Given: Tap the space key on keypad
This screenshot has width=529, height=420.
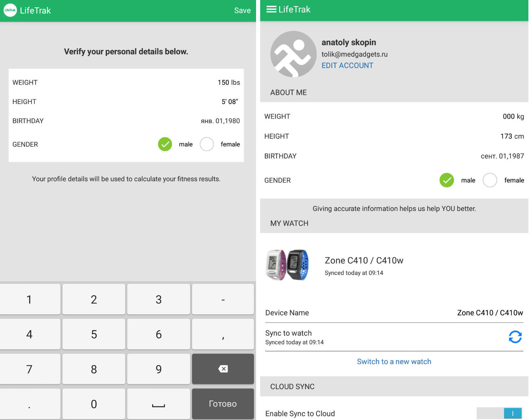Looking at the screenshot, I should (x=159, y=404).
